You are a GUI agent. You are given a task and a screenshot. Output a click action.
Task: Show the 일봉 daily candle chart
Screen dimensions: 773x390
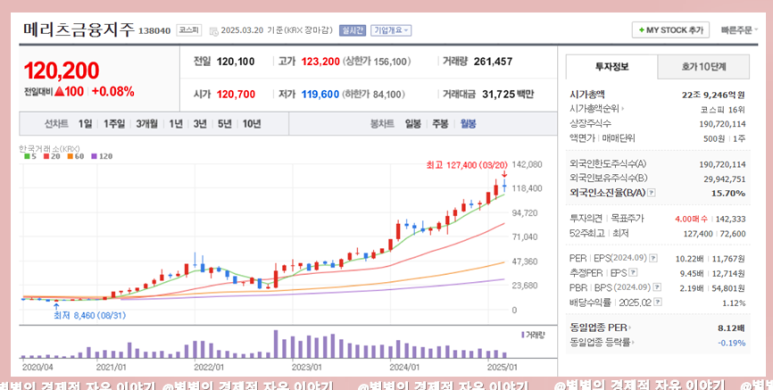[x=413, y=124]
